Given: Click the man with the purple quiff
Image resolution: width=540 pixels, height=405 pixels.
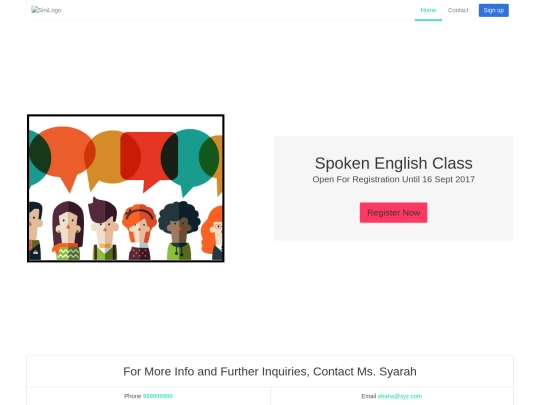Looking at the screenshot, I should pos(104,228).
